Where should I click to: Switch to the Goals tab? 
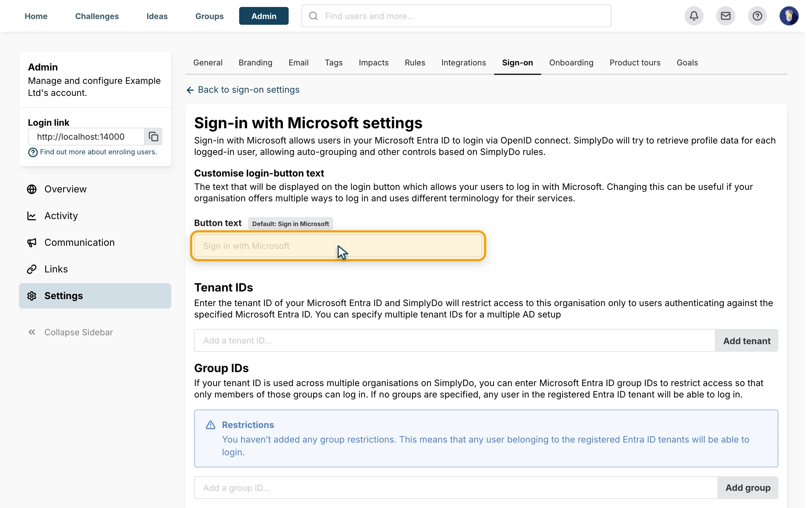[687, 63]
